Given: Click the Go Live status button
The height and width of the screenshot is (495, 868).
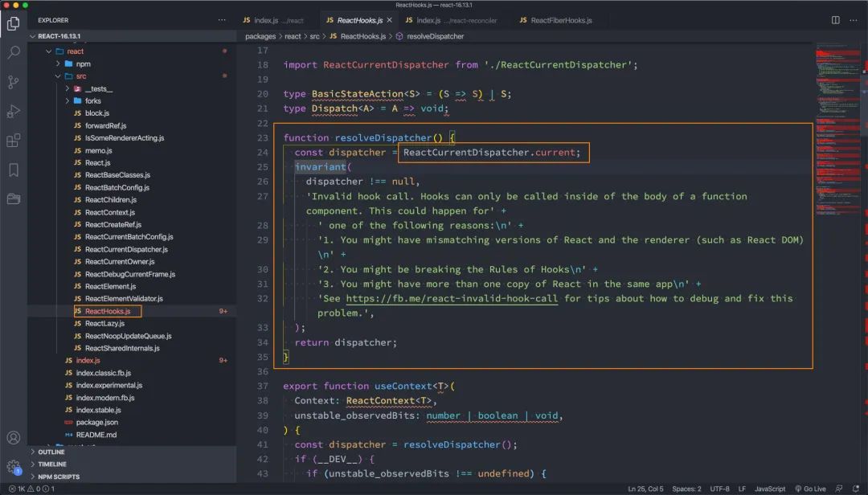Looking at the screenshot, I should (810, 489).
